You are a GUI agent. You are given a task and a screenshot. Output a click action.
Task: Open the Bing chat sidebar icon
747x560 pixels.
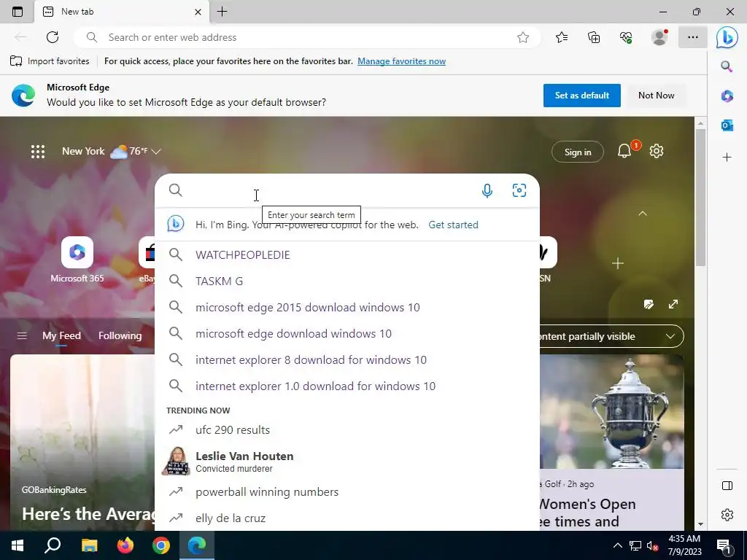727,37
